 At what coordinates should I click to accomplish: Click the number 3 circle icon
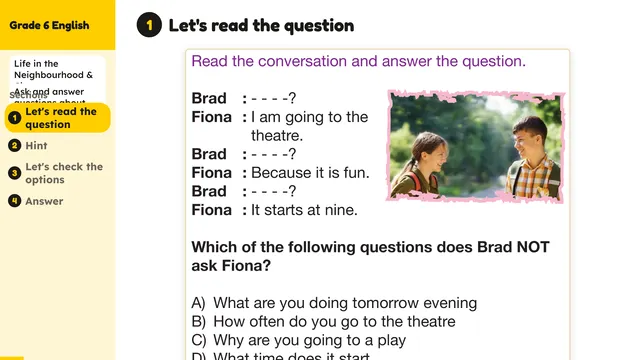click(x=15, y=173)
